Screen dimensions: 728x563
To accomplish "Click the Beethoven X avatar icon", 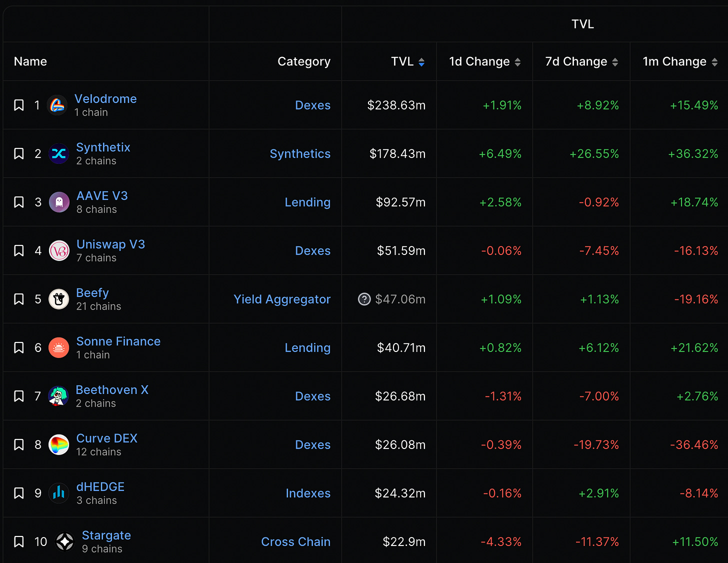I will [58, 396].
